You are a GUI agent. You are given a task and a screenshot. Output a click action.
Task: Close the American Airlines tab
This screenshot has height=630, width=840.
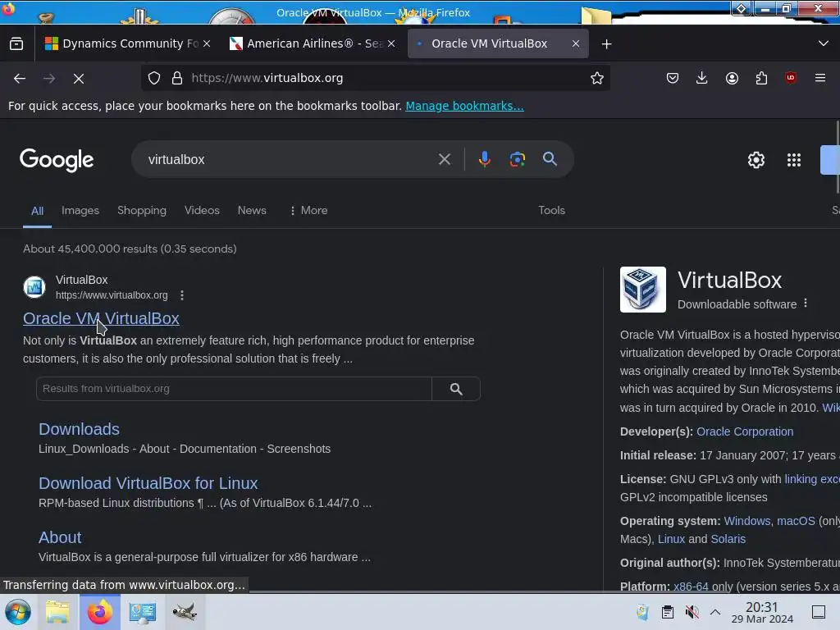391,43
